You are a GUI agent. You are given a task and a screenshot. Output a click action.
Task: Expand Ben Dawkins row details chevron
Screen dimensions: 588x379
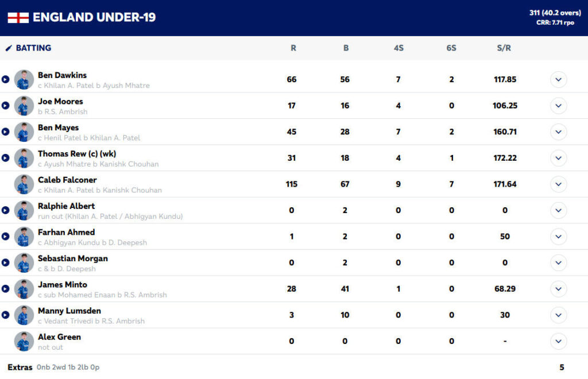[558, 80]
